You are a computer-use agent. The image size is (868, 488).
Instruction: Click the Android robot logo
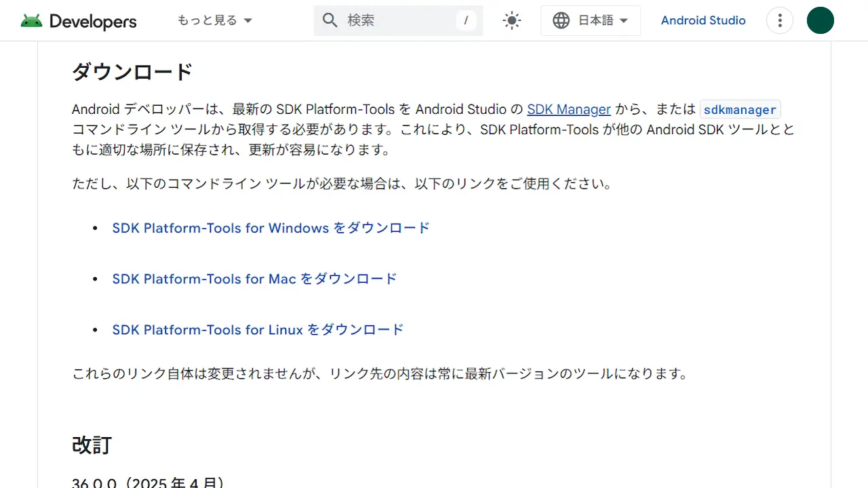31,21
